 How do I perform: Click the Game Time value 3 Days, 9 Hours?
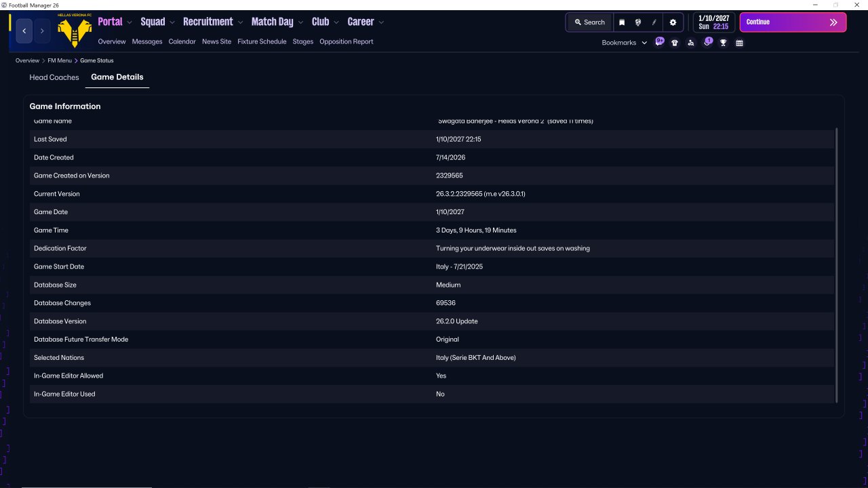[x=476, y=230]
